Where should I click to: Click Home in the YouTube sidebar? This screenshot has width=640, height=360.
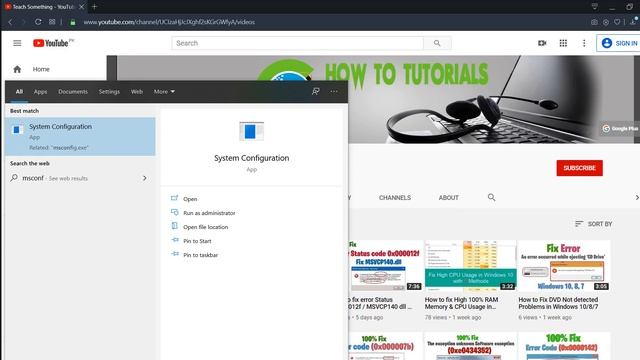coord(41,69)
